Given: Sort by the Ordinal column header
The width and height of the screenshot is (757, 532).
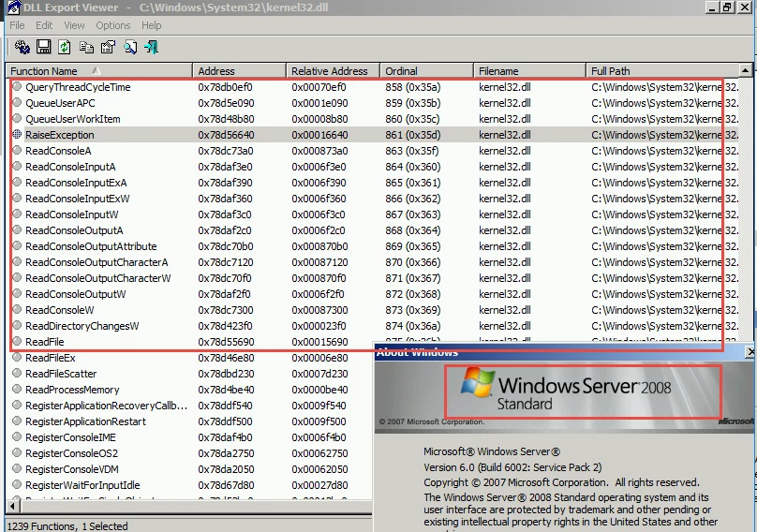Looking at the screenshot, I should click(x=427, y=71).
